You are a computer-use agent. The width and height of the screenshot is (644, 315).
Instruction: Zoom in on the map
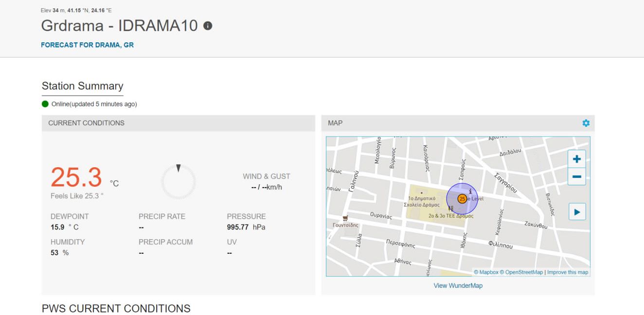(577, 159)
